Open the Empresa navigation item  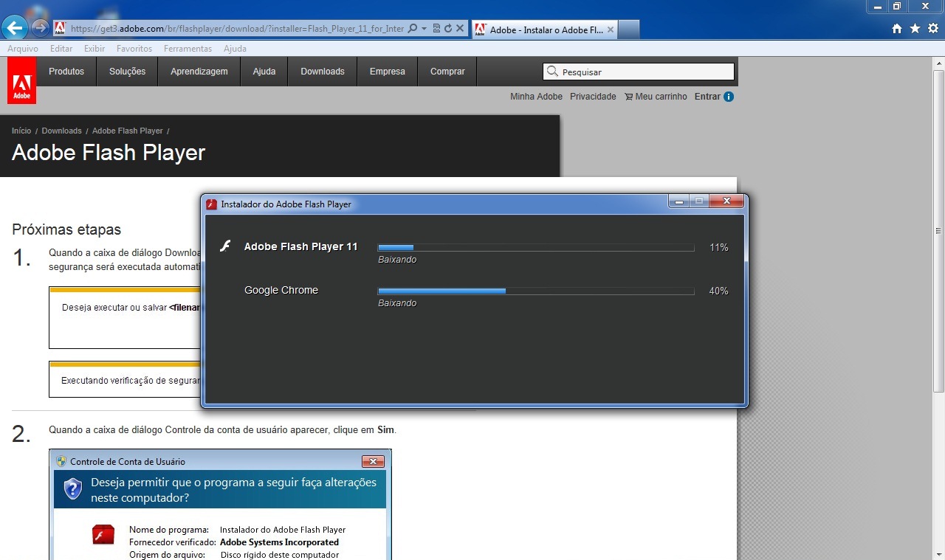388,72
